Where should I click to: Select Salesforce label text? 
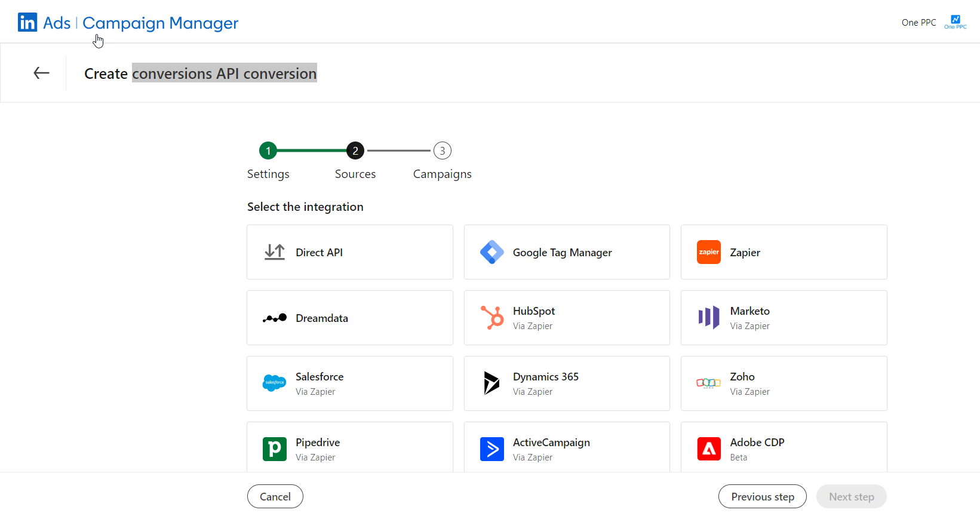320,377
